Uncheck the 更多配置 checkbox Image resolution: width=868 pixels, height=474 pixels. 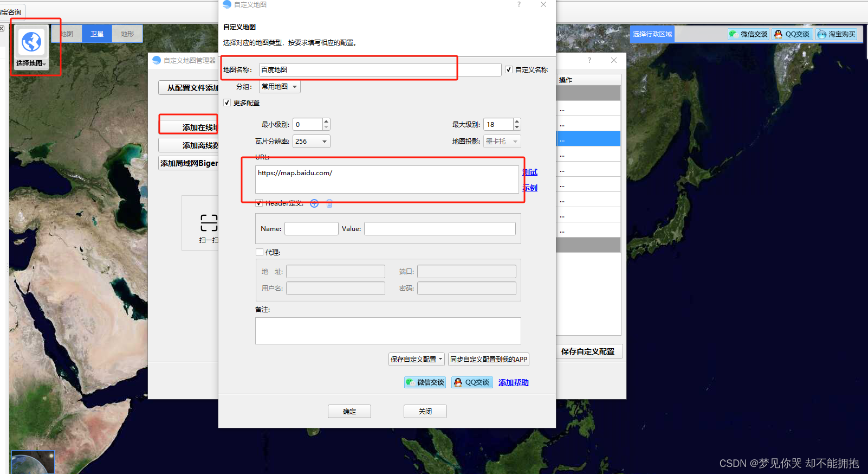point(227,103)
